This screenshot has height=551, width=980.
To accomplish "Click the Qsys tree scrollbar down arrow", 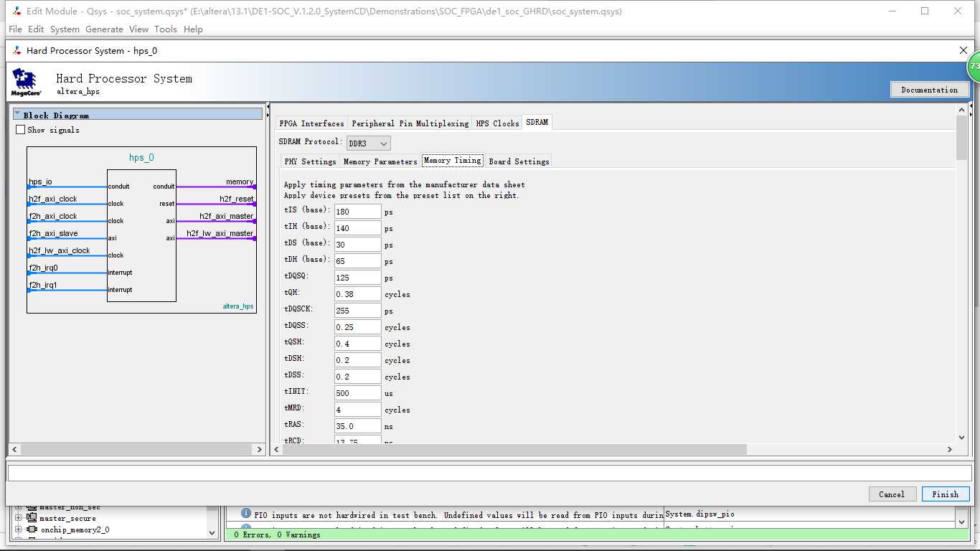I will 212,532.
